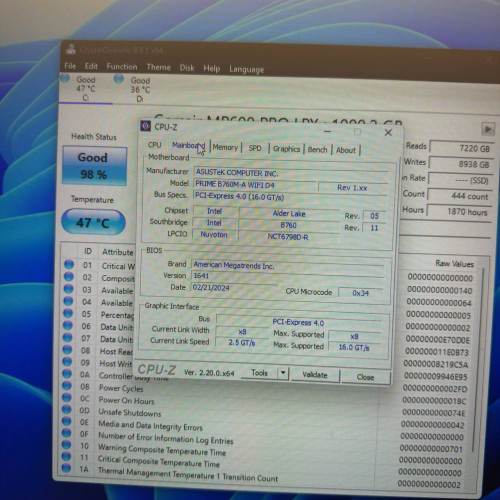The height and width of the screenshot is (500, 500).
Task: Click the BIOS date 02/21/2024 field
Action: tap(233, 287)
